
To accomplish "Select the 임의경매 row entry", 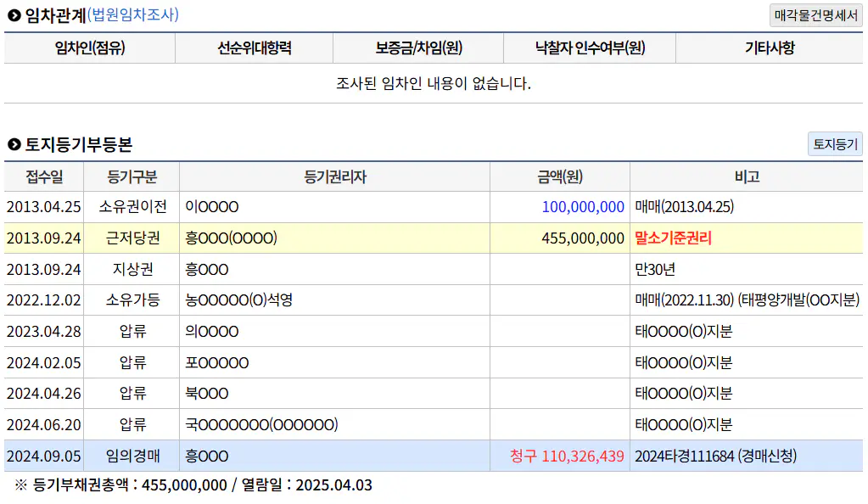I will click(x=132, y=456).
